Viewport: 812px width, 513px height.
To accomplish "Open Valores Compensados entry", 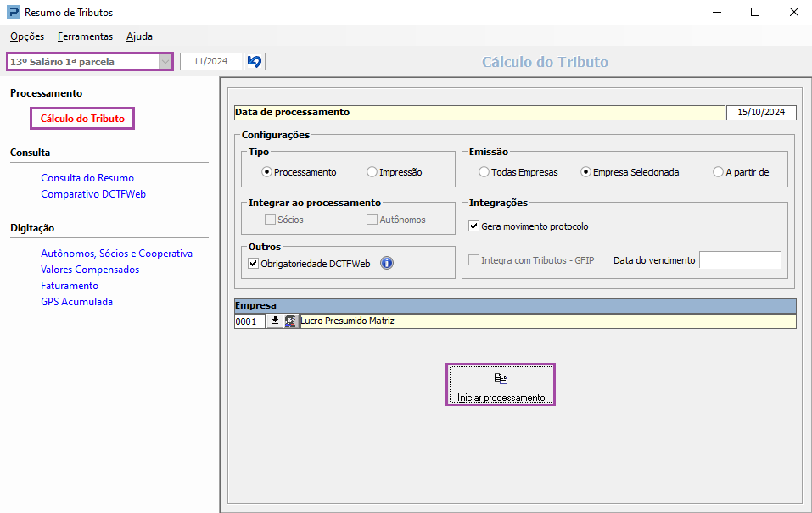I will (x=90, y=270).
